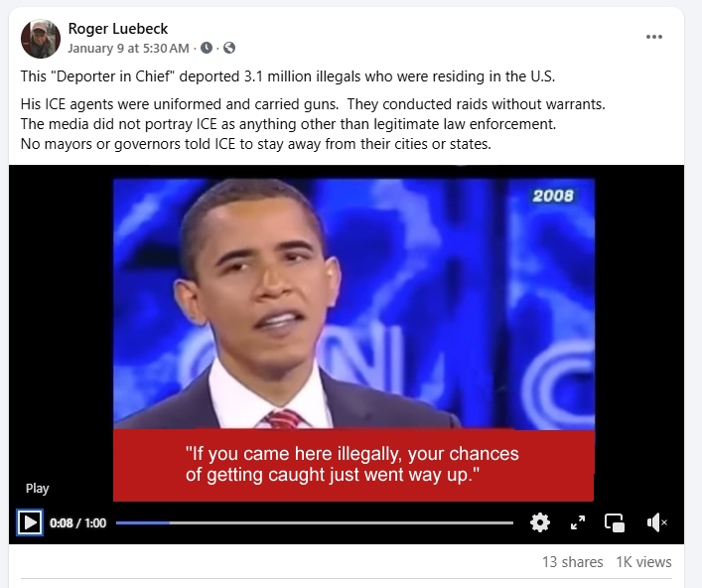Click the blue played portion of progress bar

143,522
